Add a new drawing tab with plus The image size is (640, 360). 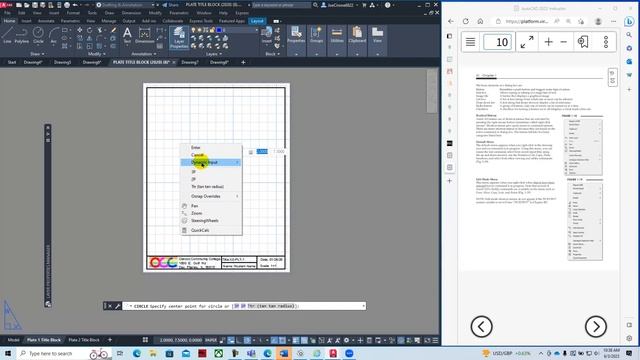point(243,62)
